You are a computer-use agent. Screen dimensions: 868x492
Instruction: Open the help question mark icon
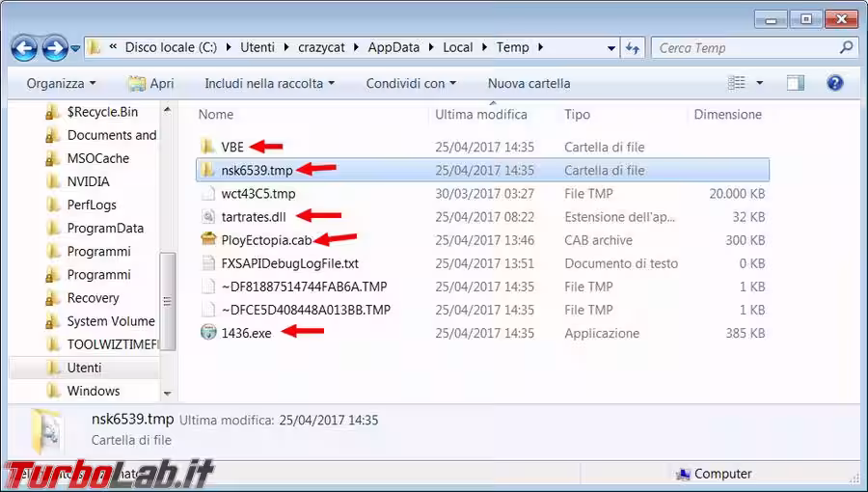click(x=835, y=83)
